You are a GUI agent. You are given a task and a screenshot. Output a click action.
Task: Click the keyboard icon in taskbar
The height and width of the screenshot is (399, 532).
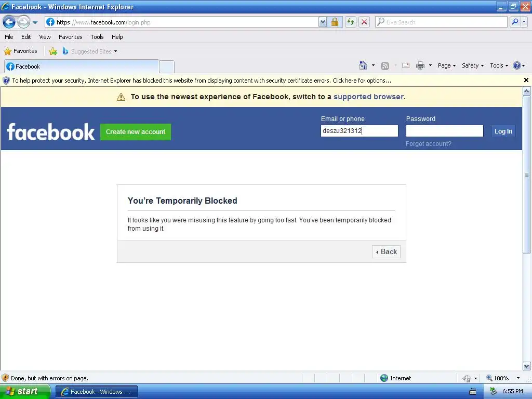pos(473,392)
